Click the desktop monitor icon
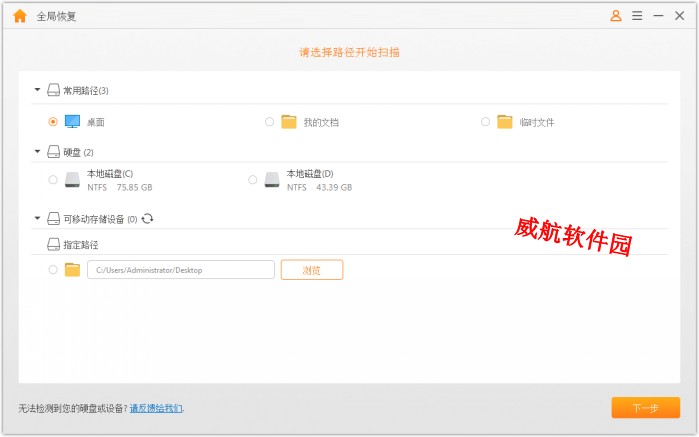The image size is (699, 437). pyautogui.click(x=72, y=122)
